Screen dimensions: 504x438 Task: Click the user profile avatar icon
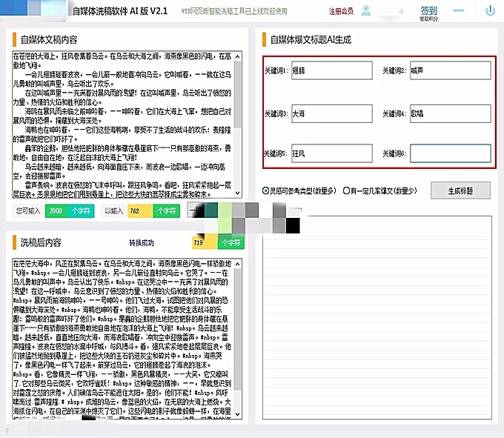click(366, 11)
